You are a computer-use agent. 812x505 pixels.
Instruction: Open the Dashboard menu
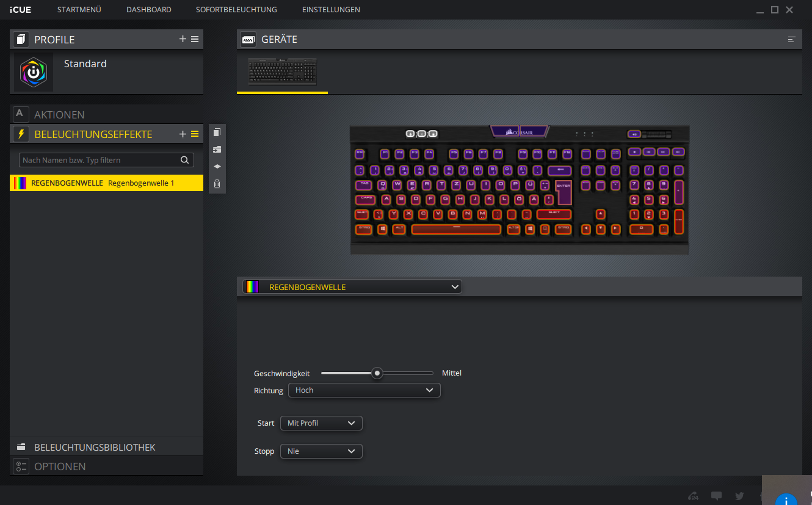(149, 10)
